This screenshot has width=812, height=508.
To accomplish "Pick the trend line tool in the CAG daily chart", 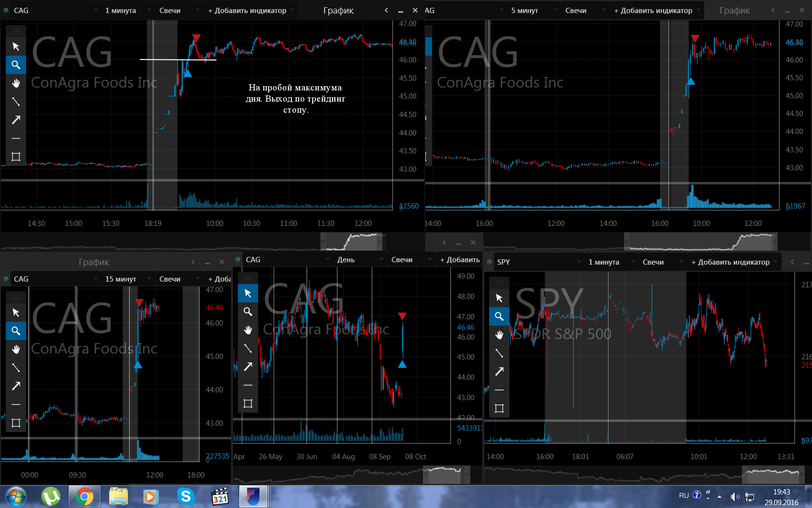I will (248, 348).
